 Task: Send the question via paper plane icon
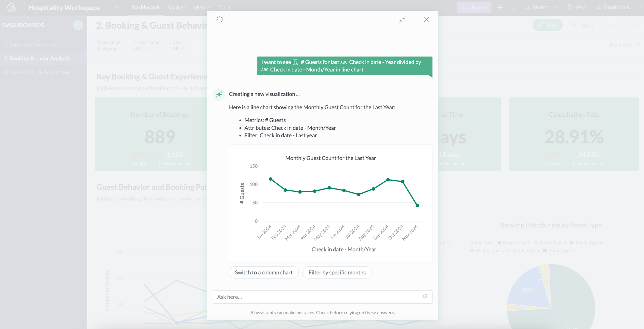coord(425,297)
